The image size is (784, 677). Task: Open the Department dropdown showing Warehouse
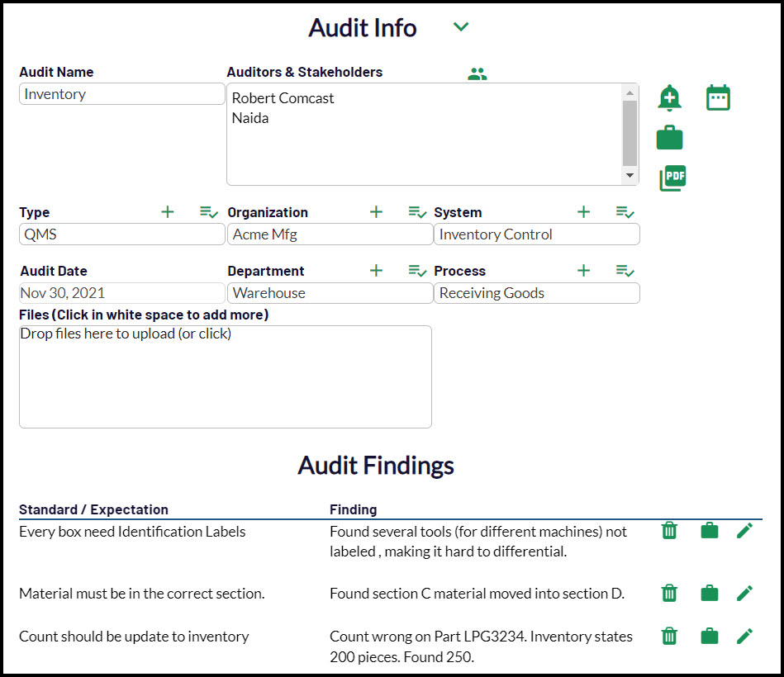[330, 293]
